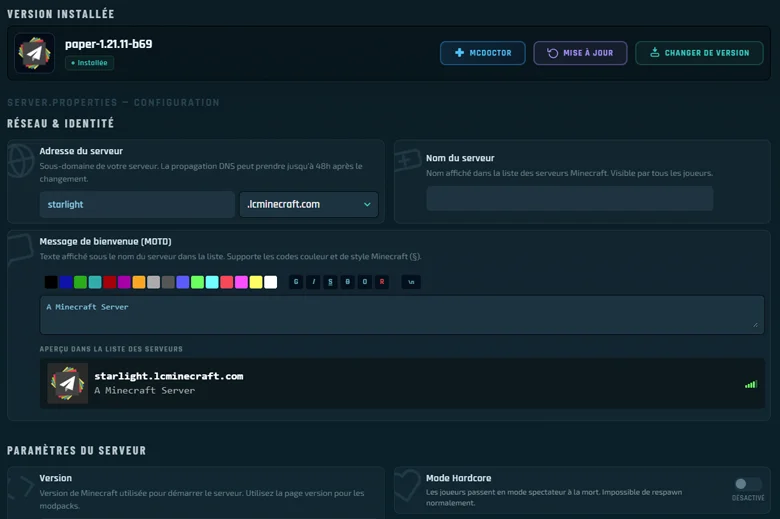Viewport: 780px width, 519px height.
Task: Pick the purple MOTD color swatch
Action: point(124,282)
